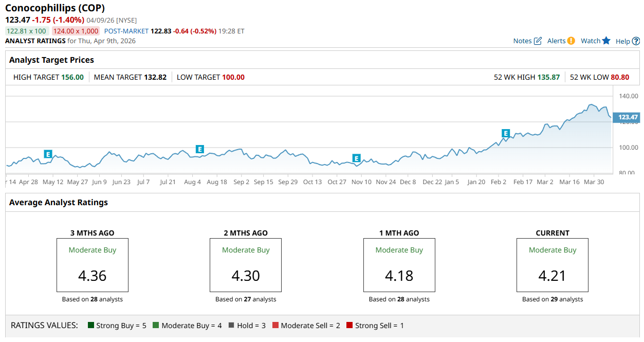Click the Watch star icon
Screen dimensions: 644x342
point(606,41)
